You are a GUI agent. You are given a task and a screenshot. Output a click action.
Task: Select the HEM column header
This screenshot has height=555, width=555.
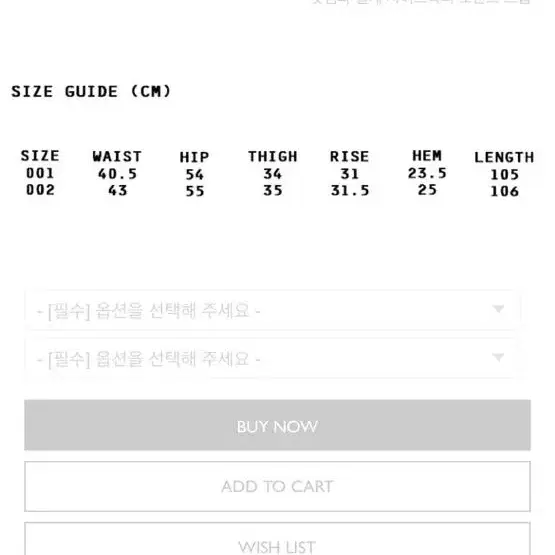427,156
